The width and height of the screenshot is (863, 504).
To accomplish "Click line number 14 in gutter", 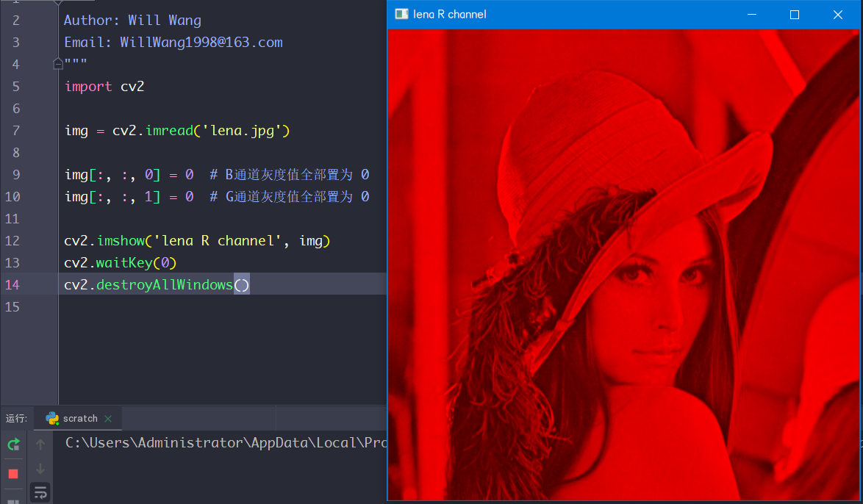I will click(x=12, y=284).
